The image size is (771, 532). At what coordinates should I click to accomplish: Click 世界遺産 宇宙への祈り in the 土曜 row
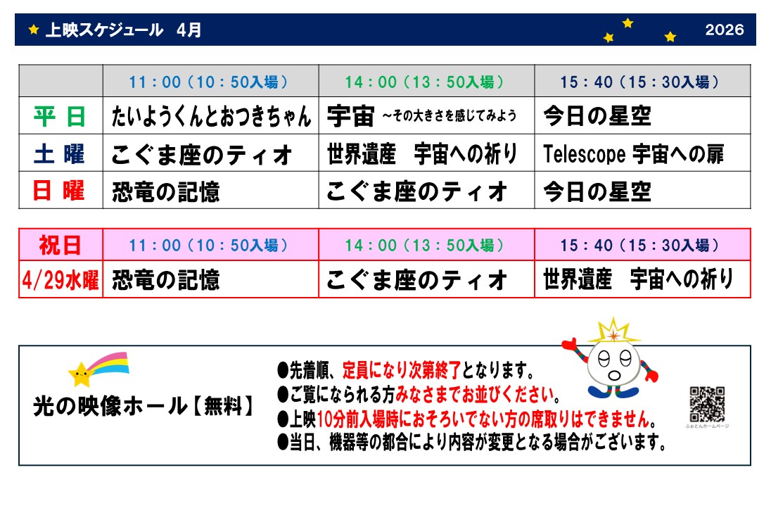click(x=422, y=154)
